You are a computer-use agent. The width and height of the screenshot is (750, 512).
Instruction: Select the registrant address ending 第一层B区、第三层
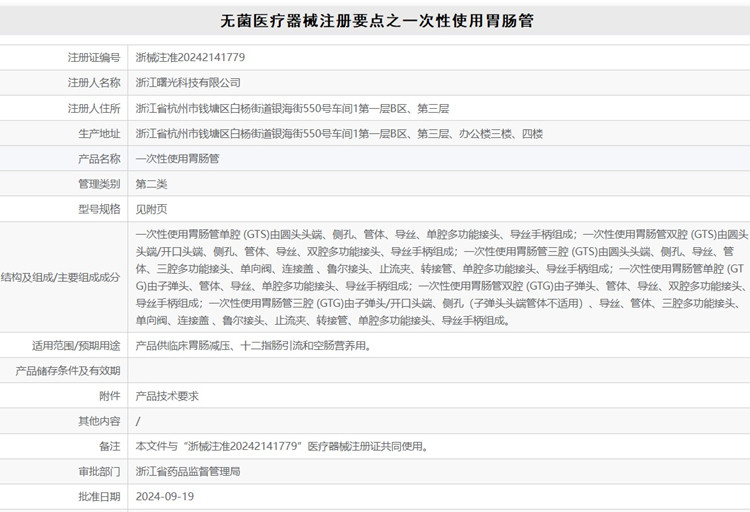coord(292,109)
